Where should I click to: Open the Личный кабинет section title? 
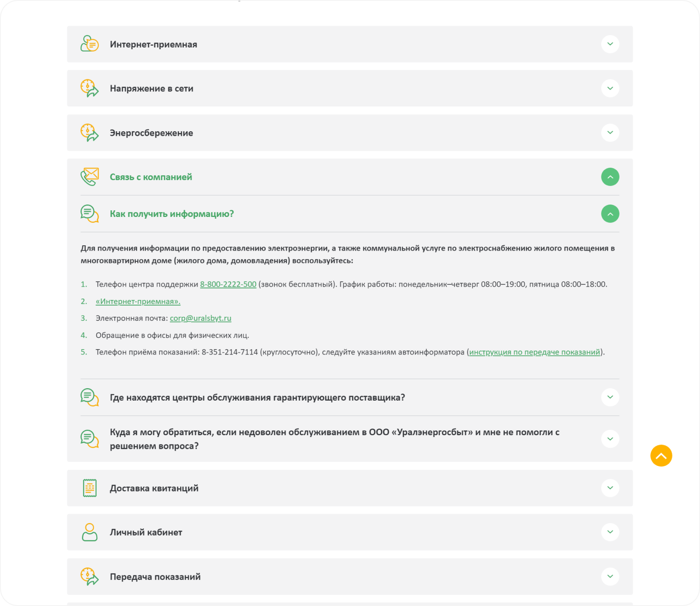[x=146, y=532]
